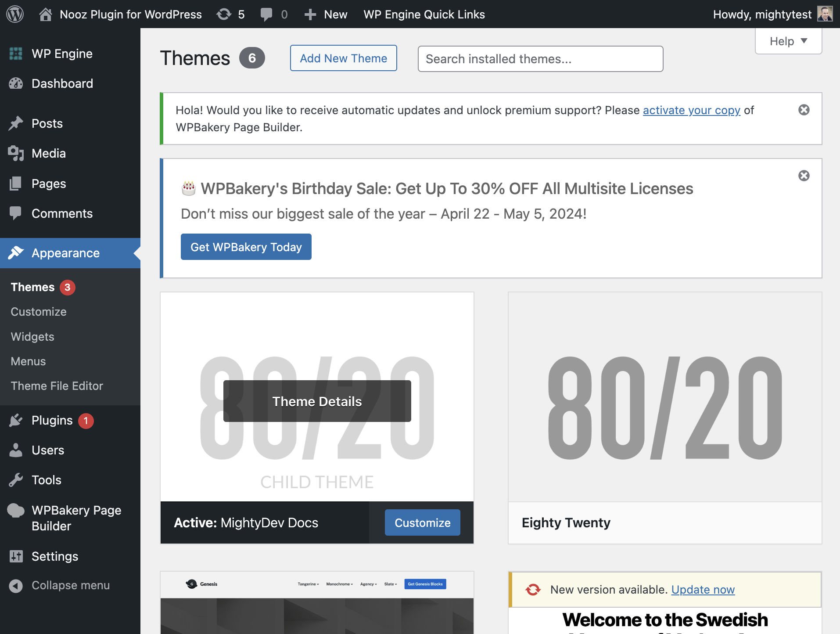Click the Pages icon in sidebar
This screenshot has height=634, width=840.
coord(16,184)
